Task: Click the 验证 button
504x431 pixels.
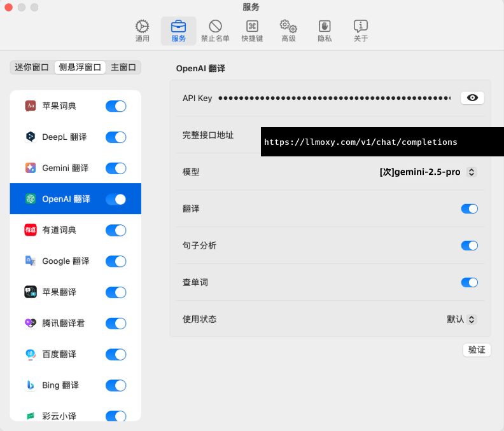Action: (477, 350)
